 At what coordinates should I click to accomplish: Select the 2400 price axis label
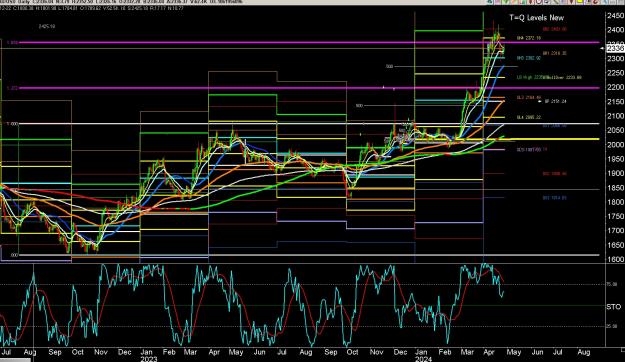click(x=615, y=30)
